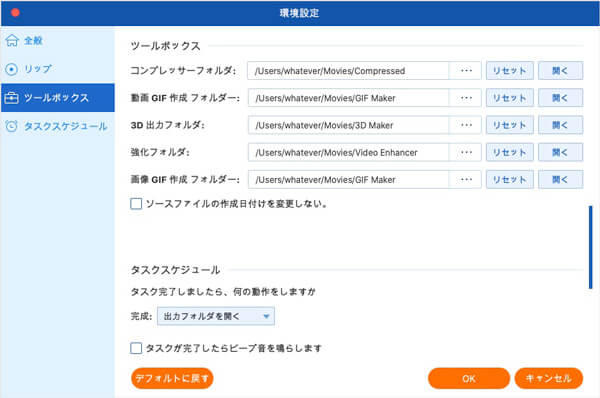Open the 強化フォルダ with the 開く button
This screenshot has width=600, height=398.
click(561, 152)
